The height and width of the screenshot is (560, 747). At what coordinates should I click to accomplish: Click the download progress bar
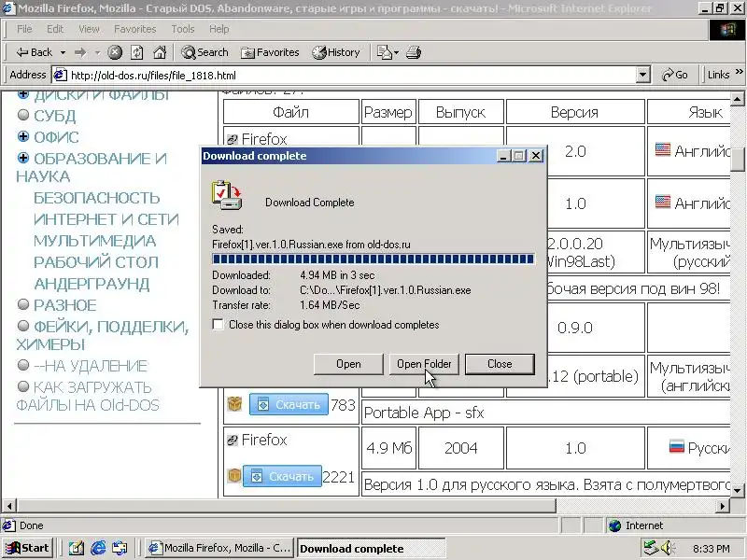(x=373, y=259)
